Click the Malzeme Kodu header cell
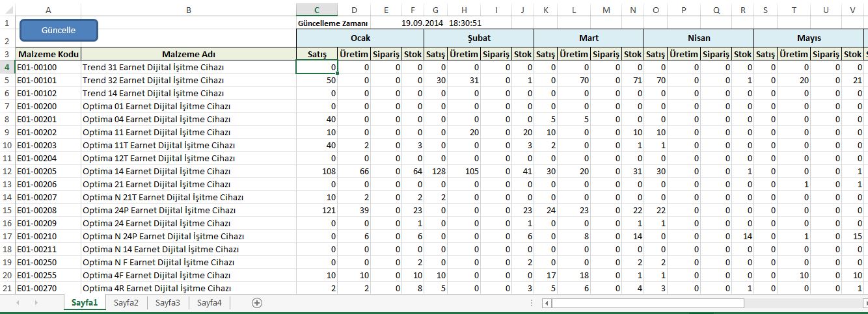Screen dimensions: 868x314 point(49,54)
